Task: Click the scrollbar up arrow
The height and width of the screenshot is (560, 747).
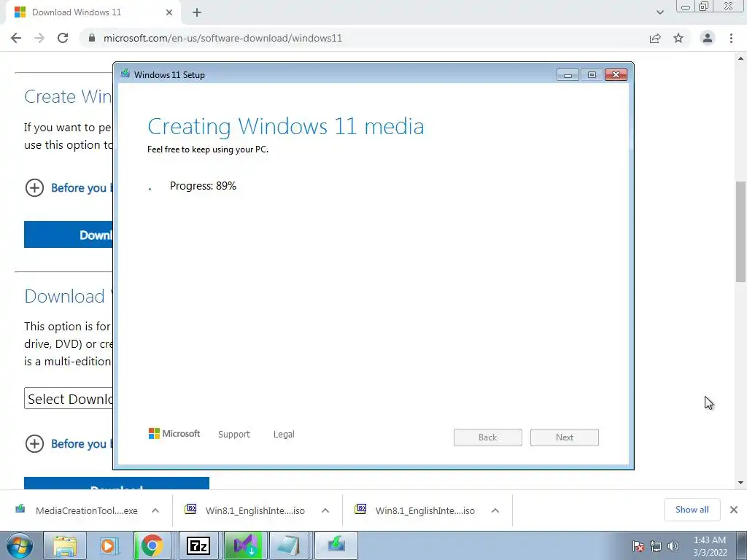Action: click(740, 58)
